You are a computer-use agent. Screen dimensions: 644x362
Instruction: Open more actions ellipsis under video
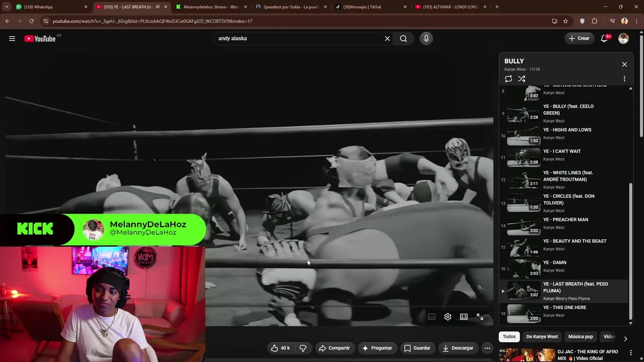tap(487, 348)
